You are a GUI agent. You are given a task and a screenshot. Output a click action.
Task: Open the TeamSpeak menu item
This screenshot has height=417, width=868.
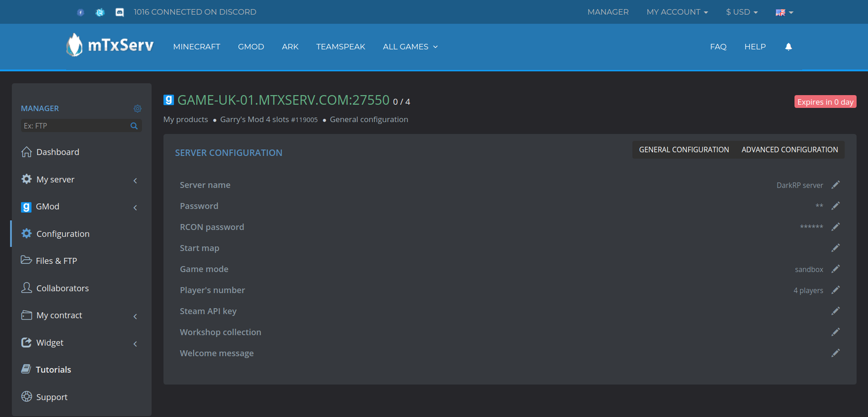pos(341,47)
